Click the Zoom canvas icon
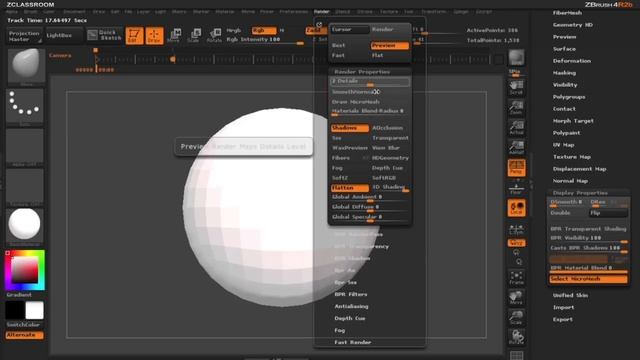The height and width of the screenshot is (360, 640). pyautogui.click(x=516, y=107)
